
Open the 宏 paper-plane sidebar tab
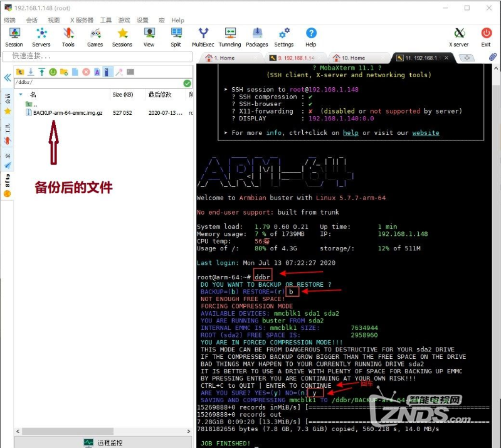8,161
